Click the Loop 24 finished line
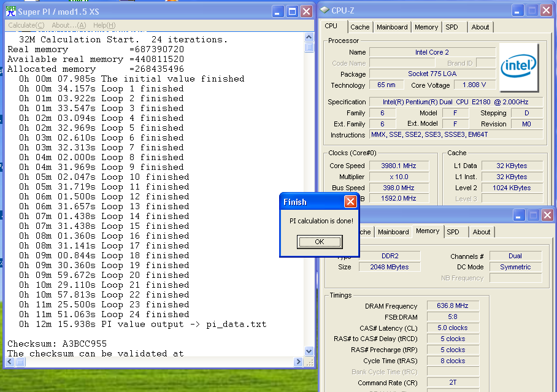 pyautogui.click(x=104, y=314)
